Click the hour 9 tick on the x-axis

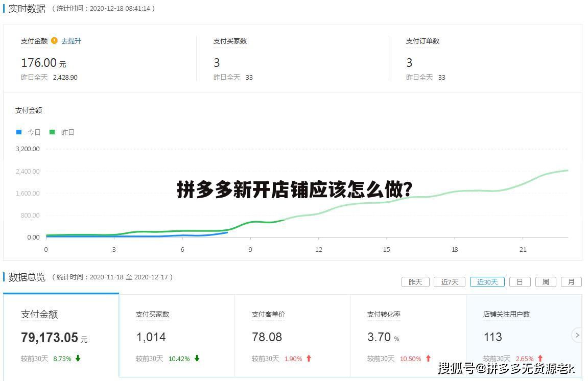coord(250,249)
